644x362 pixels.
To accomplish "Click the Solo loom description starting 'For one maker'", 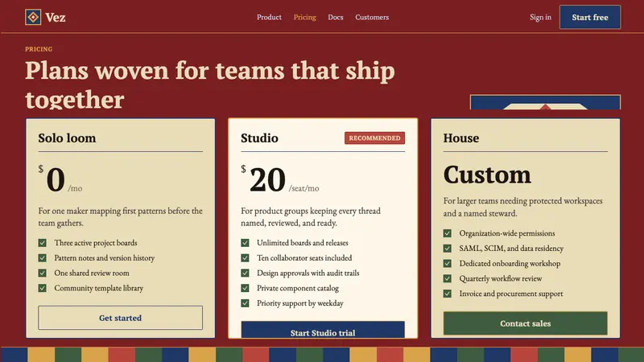I will click(x=120, y=216).
